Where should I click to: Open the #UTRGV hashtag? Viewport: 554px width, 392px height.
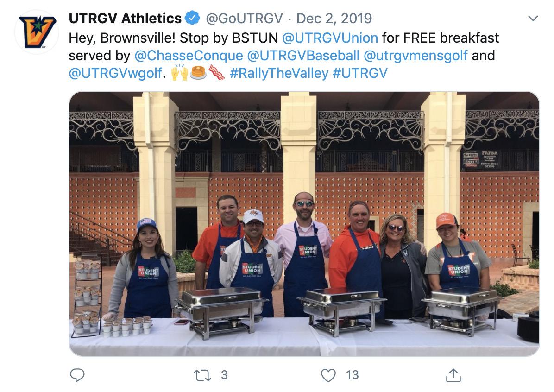click(360, 73)
